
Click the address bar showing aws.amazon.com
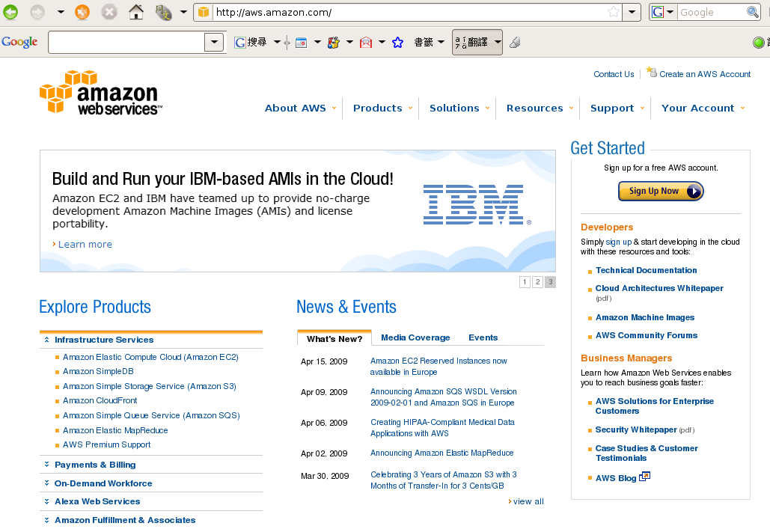click(x=409, y=12)
